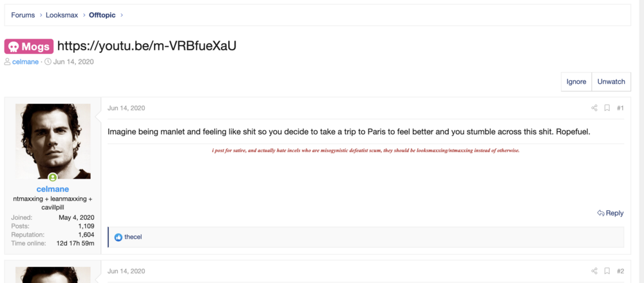Click the celmane author link under title

tap(26, 62)
